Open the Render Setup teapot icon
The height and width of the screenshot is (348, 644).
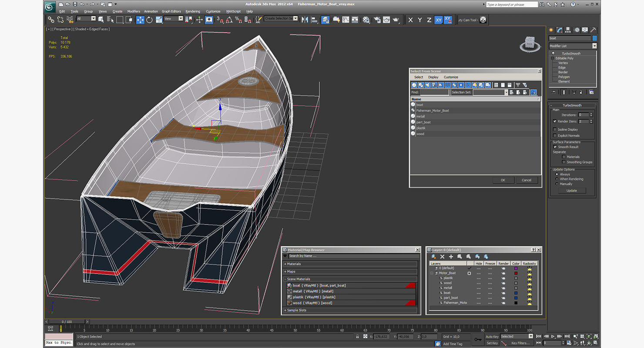(x=377, y=20)
